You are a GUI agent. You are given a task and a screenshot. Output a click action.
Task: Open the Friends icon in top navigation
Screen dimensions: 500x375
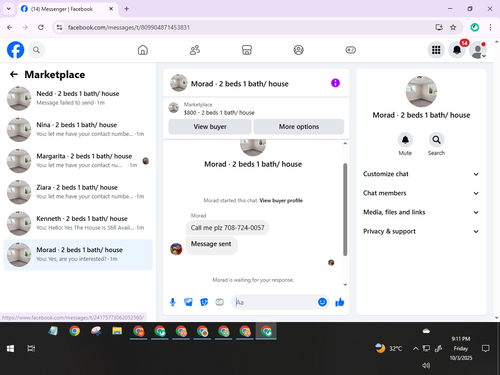point(195,50)
